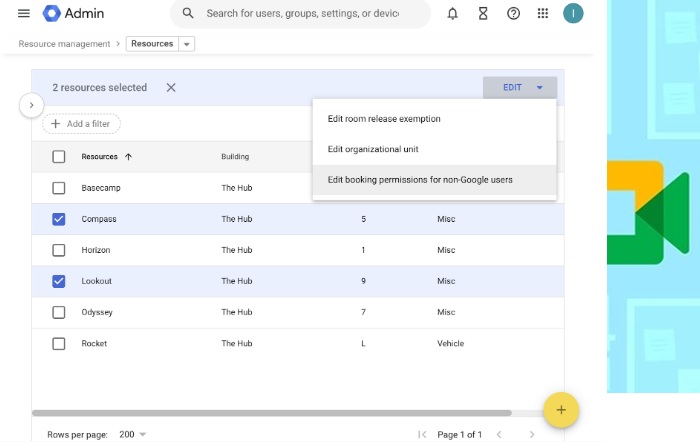
Task: Open the hourglass tasks icon
Action: click(x=482, y=13)
